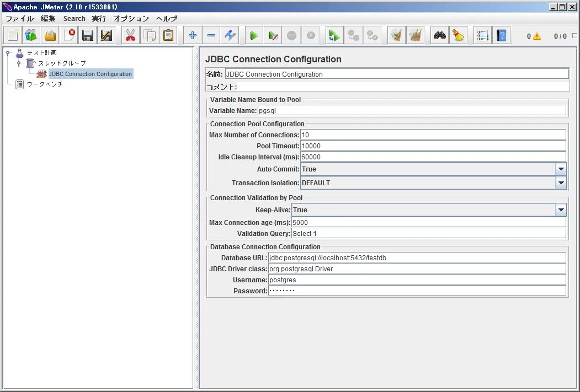The image size is (580, 392).
Task: Click the コメント comment field
Action: (403, 87)
